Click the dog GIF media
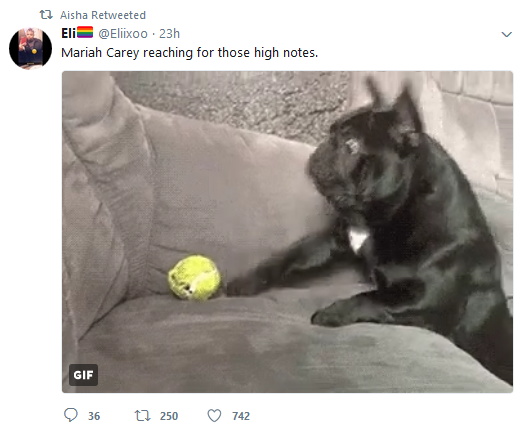Viewport: 525px width, 430px height. 287,232
